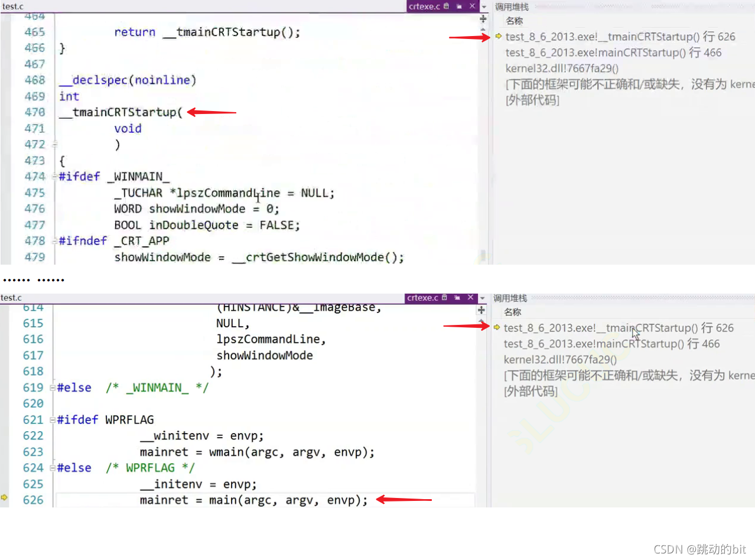
Task: Select kernel32.dll!7667fa29() frame in upper stack
Action: click(x=562, y=69)
